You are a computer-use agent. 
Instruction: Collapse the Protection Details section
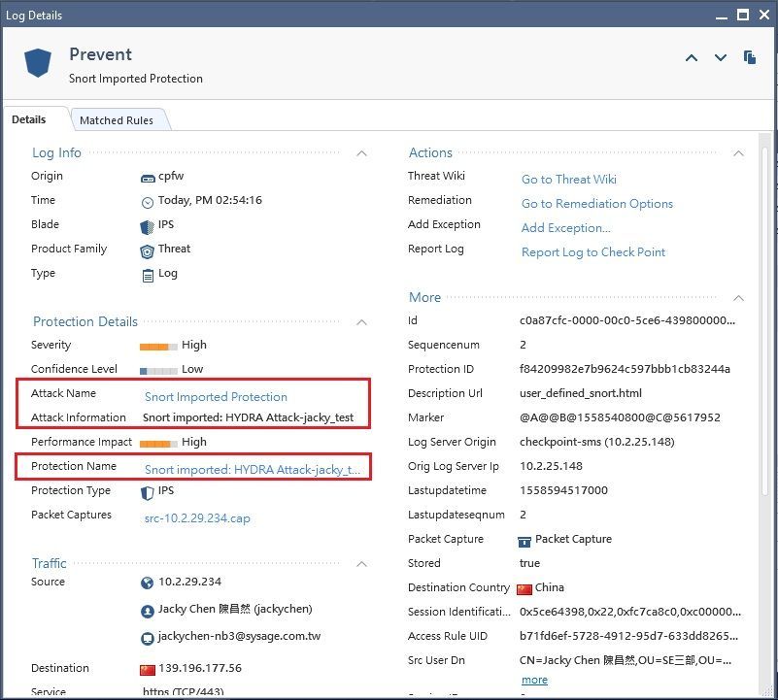pos(362,322)
